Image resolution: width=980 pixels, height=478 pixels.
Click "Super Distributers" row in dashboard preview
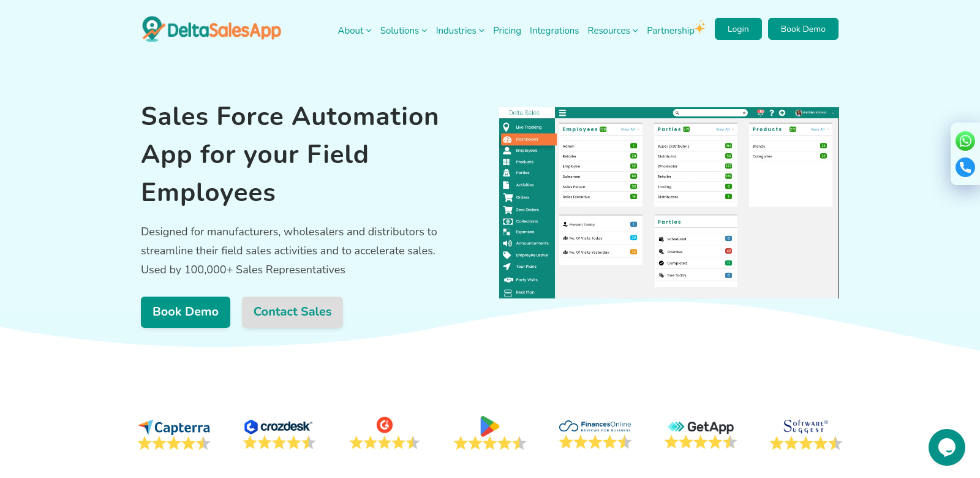point(695,146)
